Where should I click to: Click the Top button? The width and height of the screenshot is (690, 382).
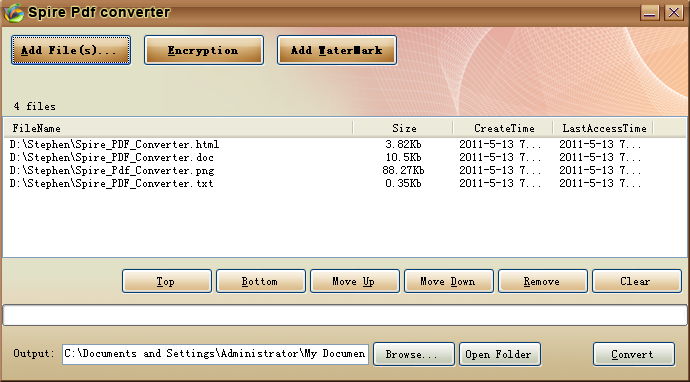coord(167,281)
